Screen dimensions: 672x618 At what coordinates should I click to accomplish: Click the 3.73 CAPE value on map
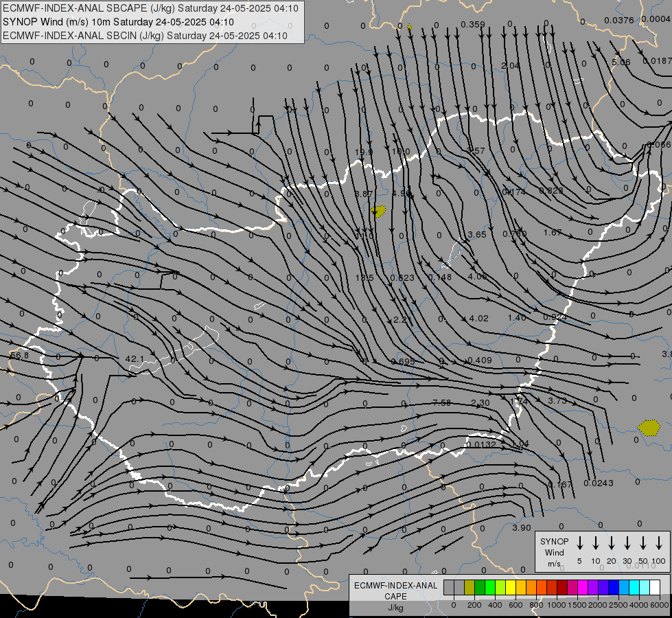coord(557,400)
